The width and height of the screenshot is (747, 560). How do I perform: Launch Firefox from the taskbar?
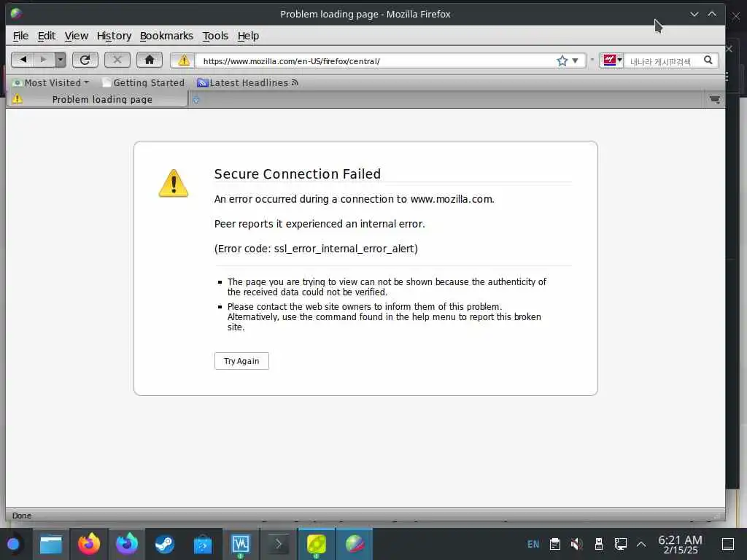(89, 544)
